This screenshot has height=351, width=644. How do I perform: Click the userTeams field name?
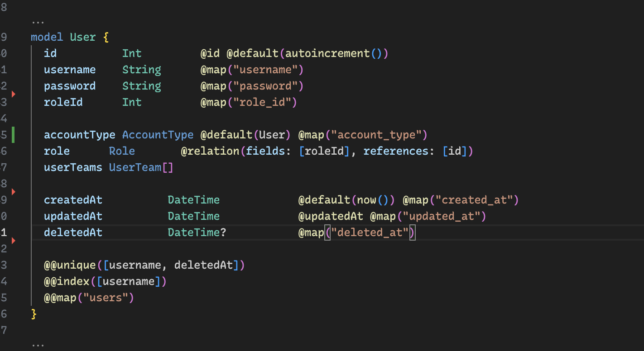coord(73,167)
